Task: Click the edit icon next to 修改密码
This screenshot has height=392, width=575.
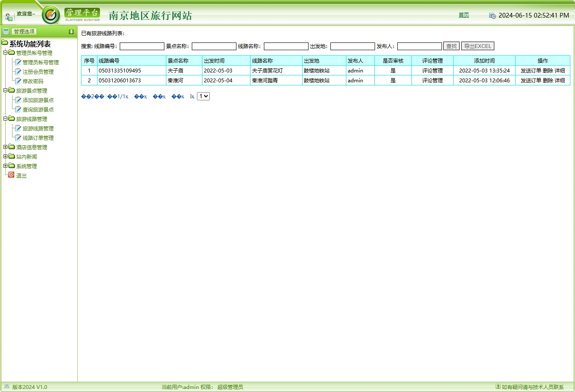Action: coord(18,81)
